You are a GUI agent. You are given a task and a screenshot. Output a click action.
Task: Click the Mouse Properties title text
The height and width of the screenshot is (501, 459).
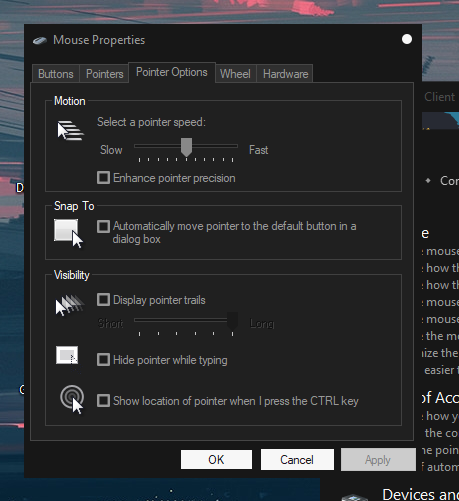click(x=99, y=40)
